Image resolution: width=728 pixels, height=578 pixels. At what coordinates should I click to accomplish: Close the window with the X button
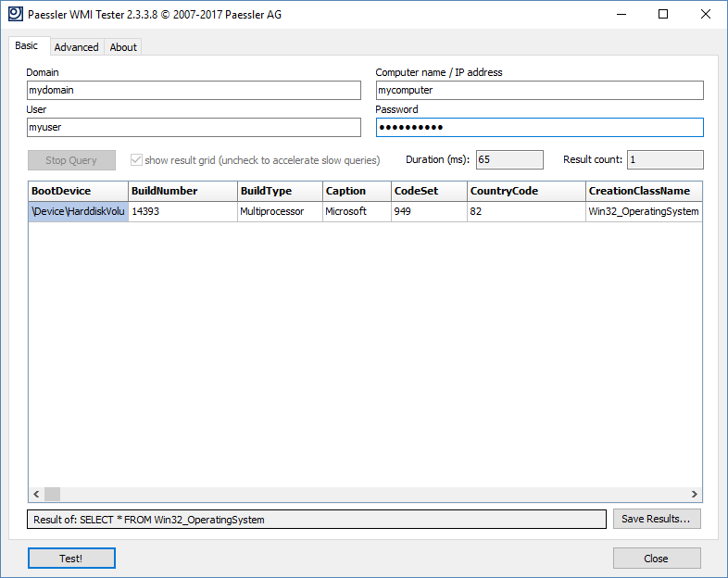pos(705,15)
